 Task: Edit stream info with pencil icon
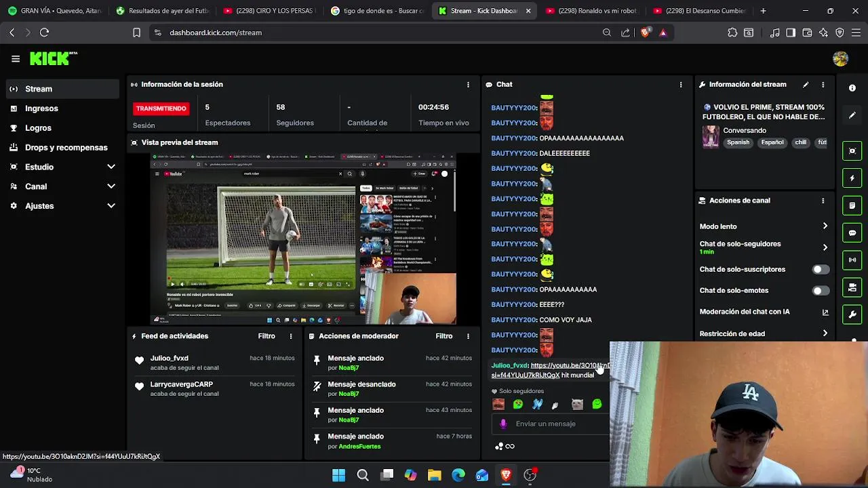(806, 85)
